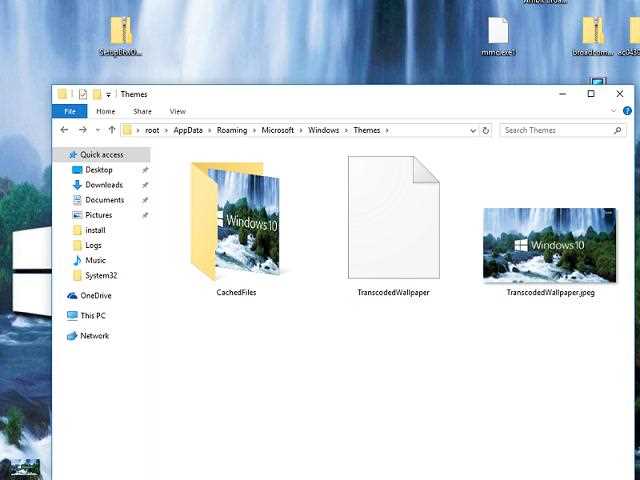Switch to the View ribbon tab
The width and height of the screenshot is (640, 480).
point(178,111)
